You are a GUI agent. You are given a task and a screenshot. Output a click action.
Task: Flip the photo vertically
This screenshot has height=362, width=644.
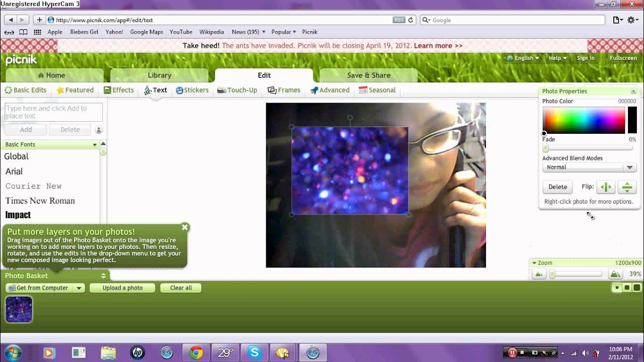click(x=627, y=187)
